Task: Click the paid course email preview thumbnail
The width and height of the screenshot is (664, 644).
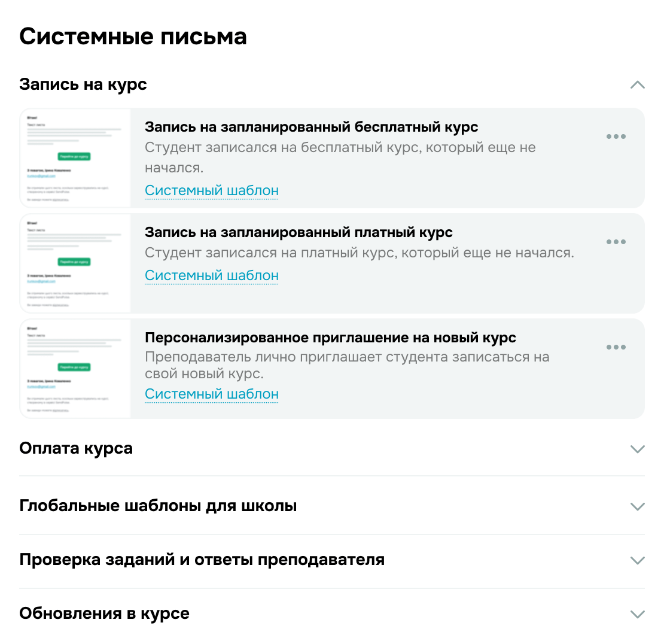Action: point(75,263)
